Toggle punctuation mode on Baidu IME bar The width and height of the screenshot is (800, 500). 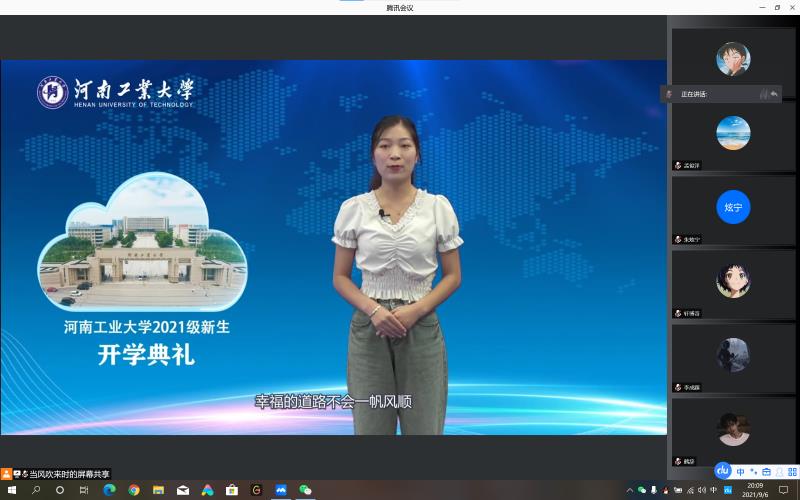[754, 472]
